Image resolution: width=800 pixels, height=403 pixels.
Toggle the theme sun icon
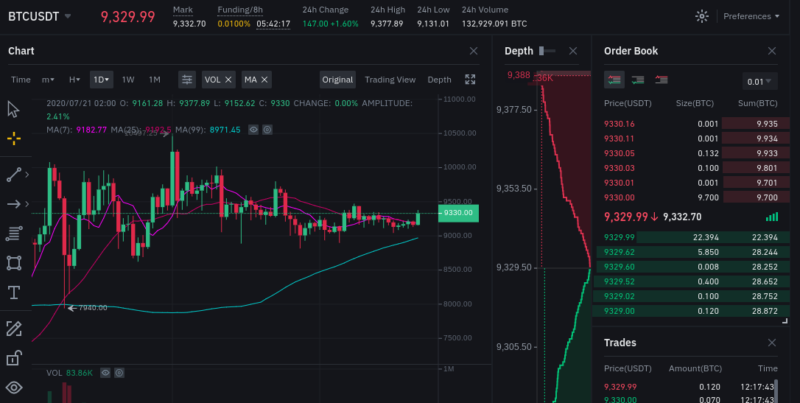[702, 16]
